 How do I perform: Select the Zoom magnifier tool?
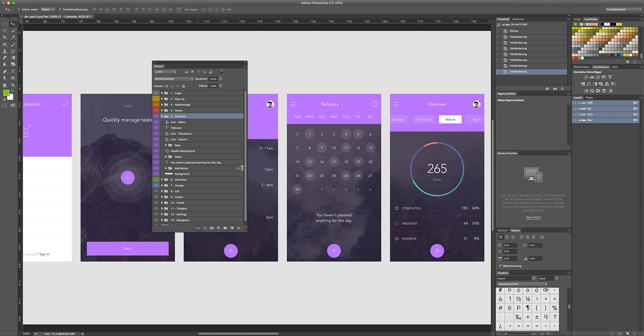(x=13, y=85)
